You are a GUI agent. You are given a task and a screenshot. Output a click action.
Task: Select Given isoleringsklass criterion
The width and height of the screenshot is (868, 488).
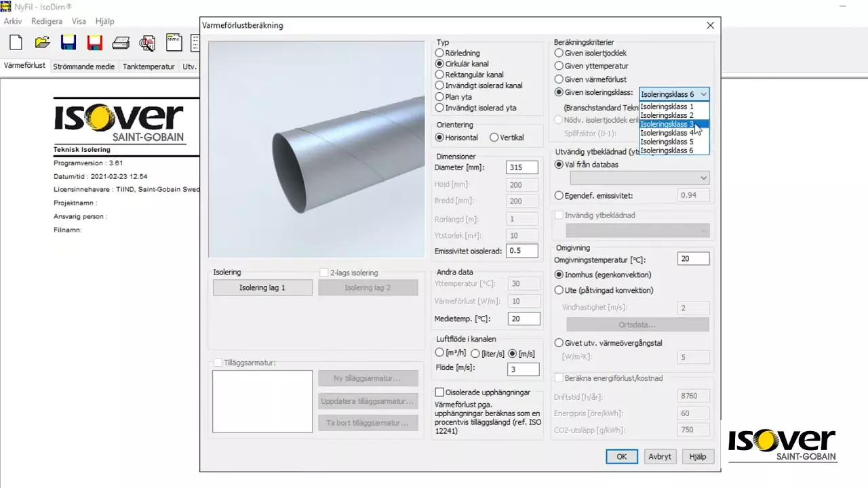coord(593,92)
